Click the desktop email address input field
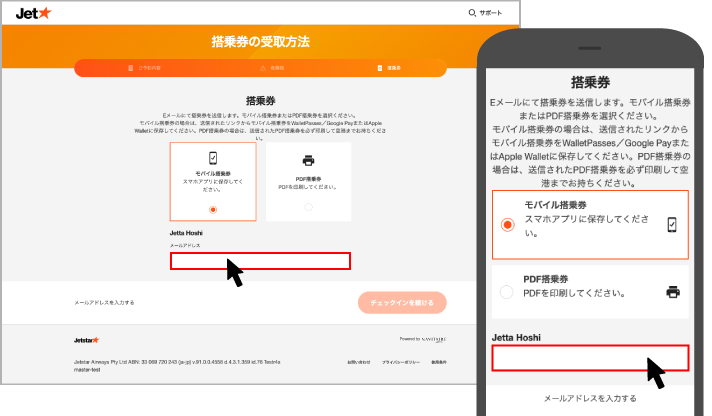The width and height of the screenshot is (712, 416). tap(260, 261)
